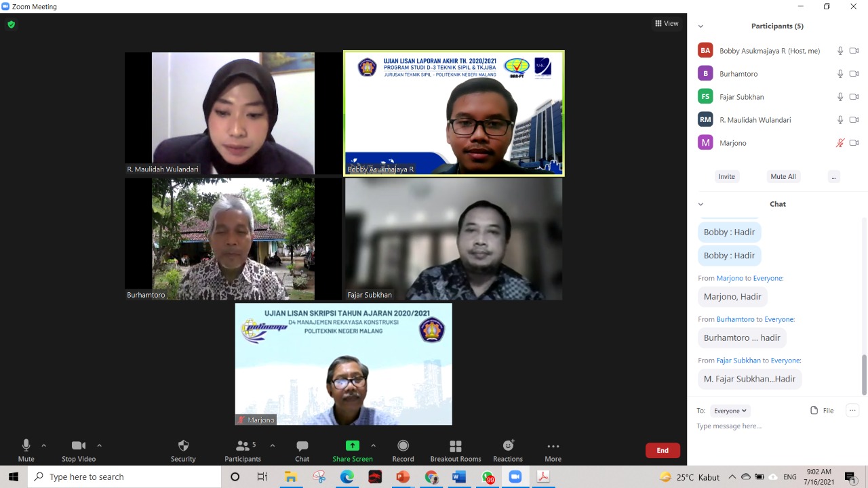Click the chat panel scrollbar
The width and height of the screenshot is (868, 488).
[x=863, y=373]
